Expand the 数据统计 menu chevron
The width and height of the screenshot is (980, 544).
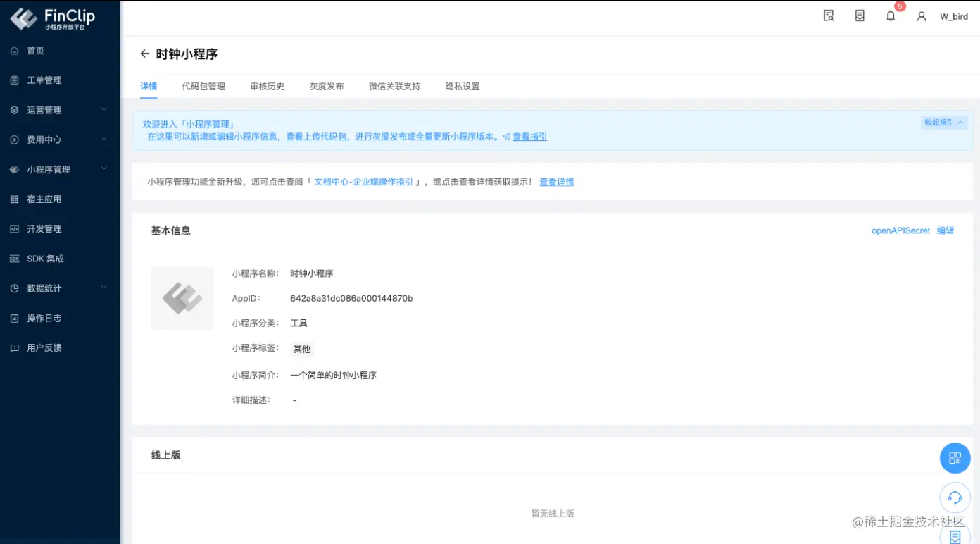point(104,288)
